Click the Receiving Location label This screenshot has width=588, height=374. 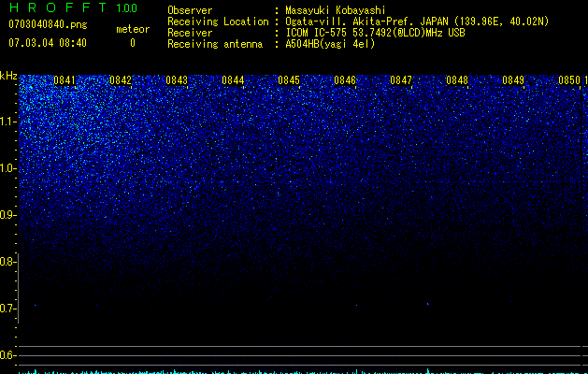click(218, 22)
